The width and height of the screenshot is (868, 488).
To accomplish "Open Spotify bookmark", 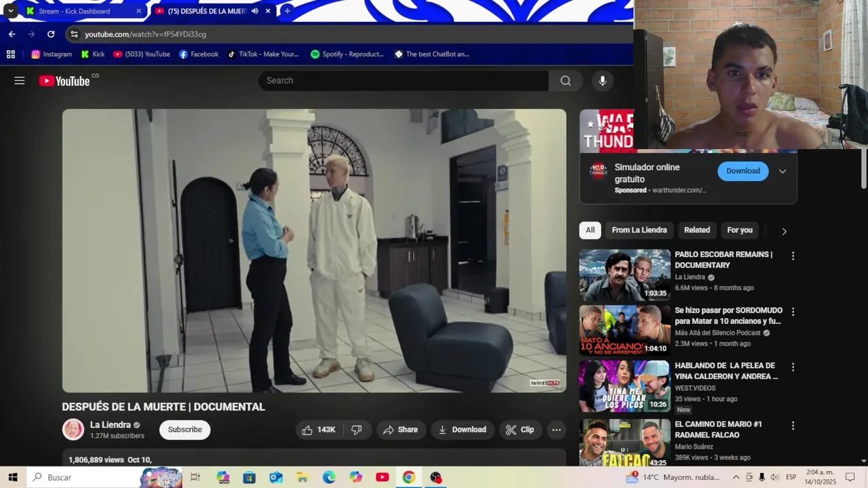I will [347, 54].
